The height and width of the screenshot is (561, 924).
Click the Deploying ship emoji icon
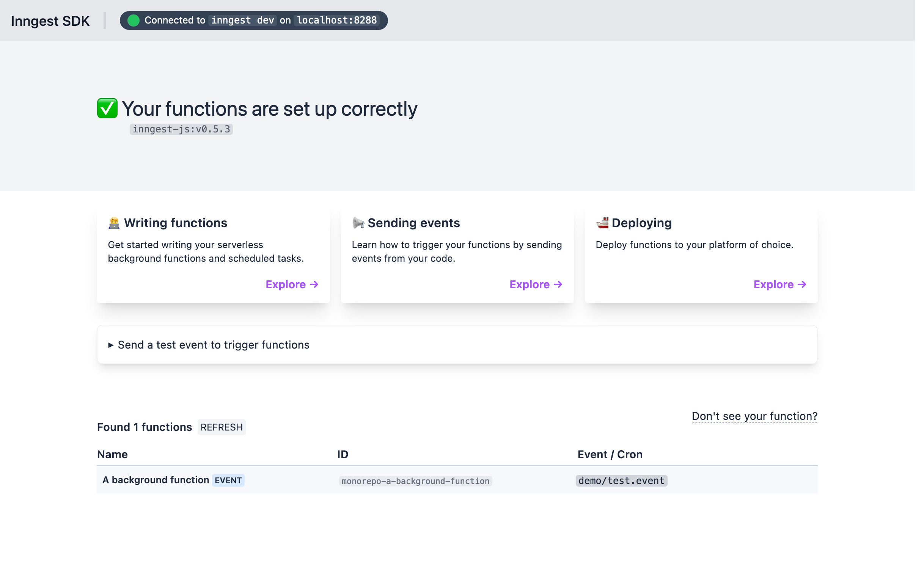tap(602, 223)
